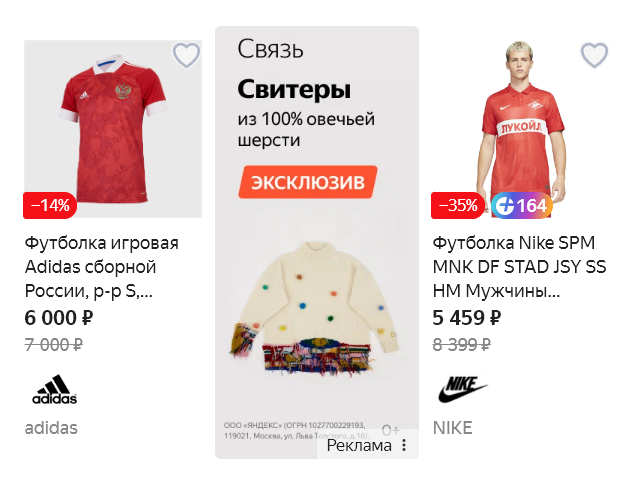Click the Nike swoosh logo
The height and width of the screenshot is (502, 627).
coord(463,389)
